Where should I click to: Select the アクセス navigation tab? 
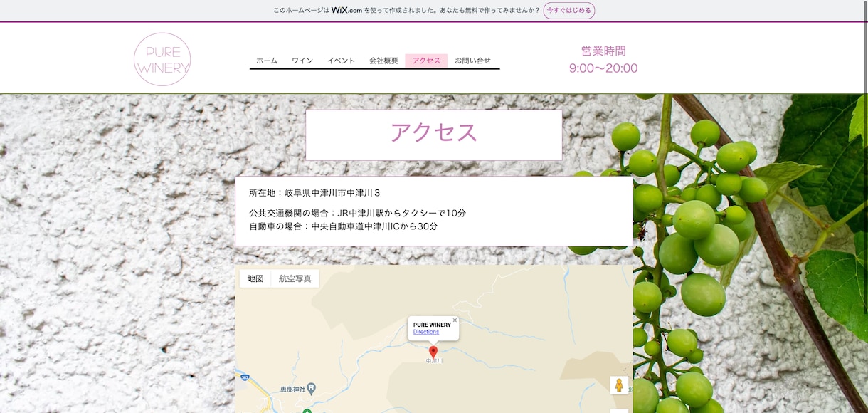[x=426, y=61]
